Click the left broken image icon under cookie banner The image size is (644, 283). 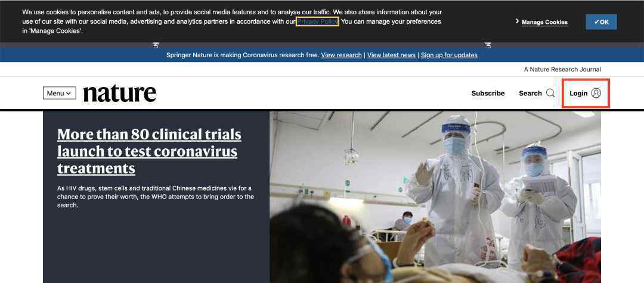(x=156, y=45)
